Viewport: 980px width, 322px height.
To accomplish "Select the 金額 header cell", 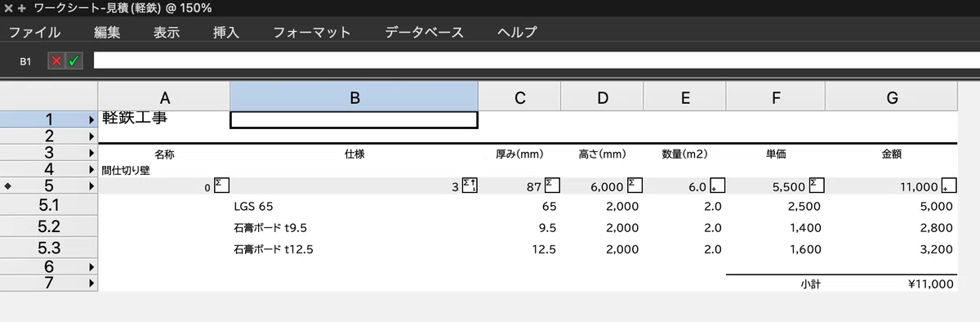I will click(x=891, y=153).
